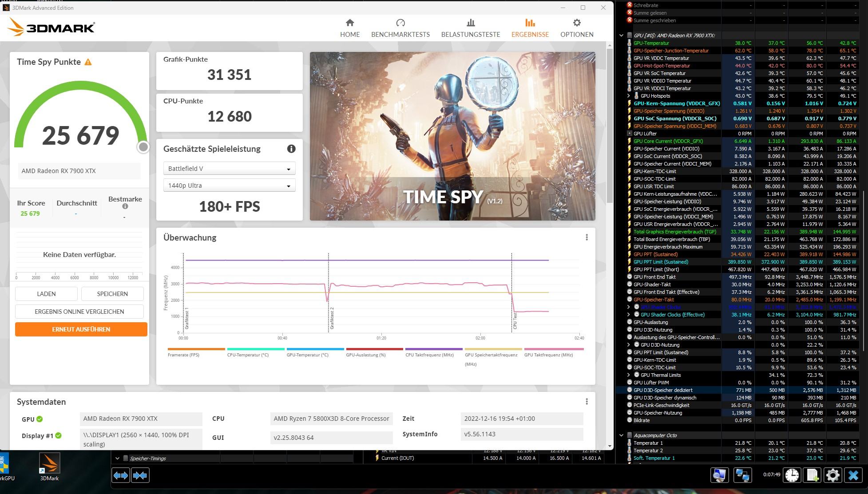Click the fan icon of GPU Lüfter
868x494 pixels.
629,134
